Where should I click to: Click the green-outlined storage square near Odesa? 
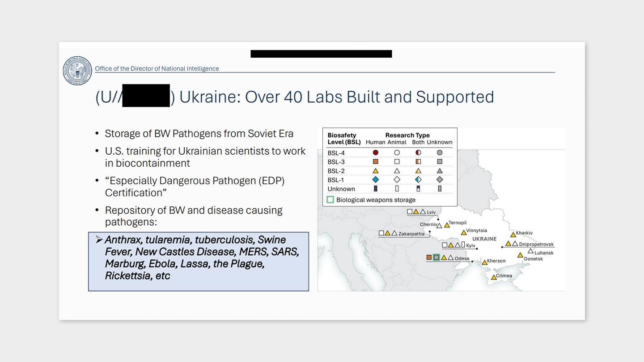(x=436, y=257)
